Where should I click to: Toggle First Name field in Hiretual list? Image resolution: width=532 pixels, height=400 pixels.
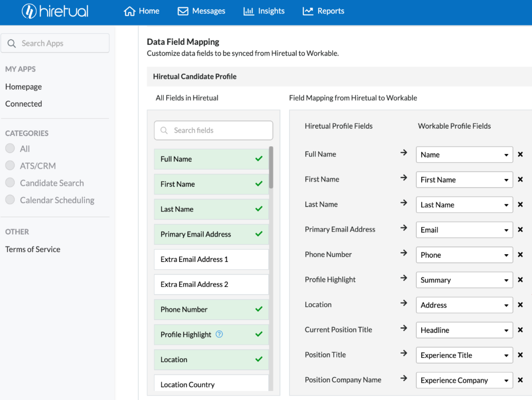pos(211,184)
